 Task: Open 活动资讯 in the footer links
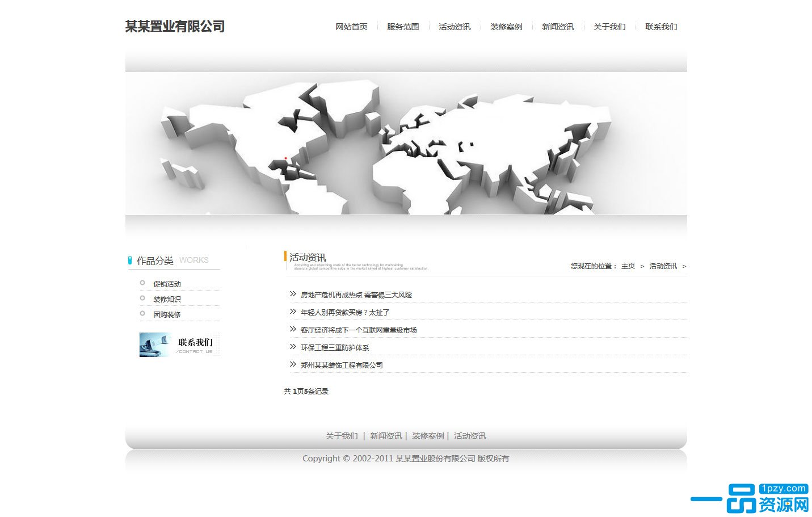point(470,436)
